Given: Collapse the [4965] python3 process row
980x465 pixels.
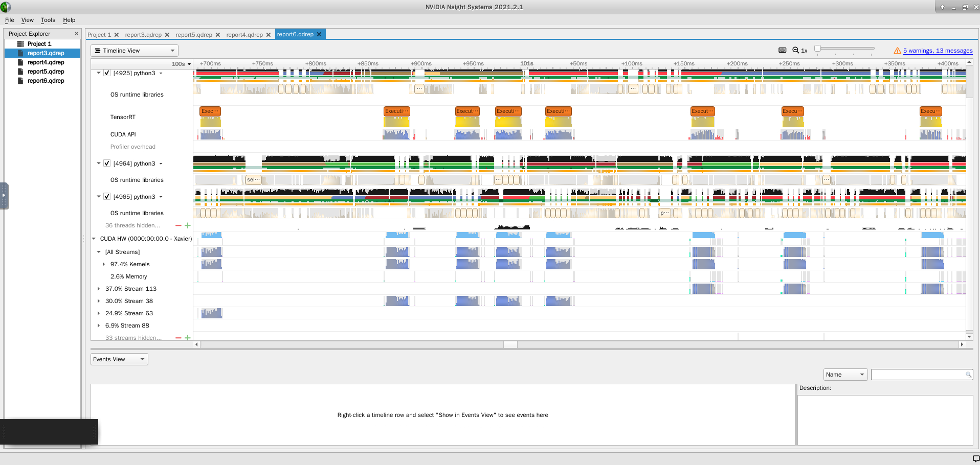Looking at the screenshot, I should [x=99, y=197].
